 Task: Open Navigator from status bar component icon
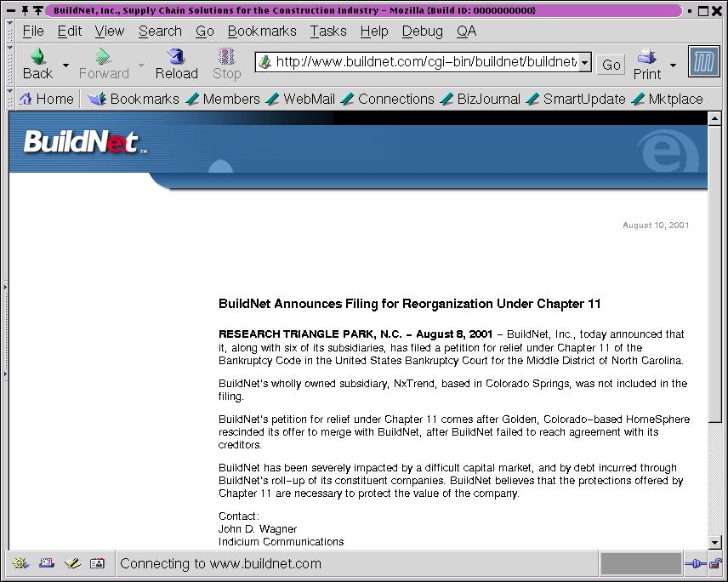[x=21, y=563]
